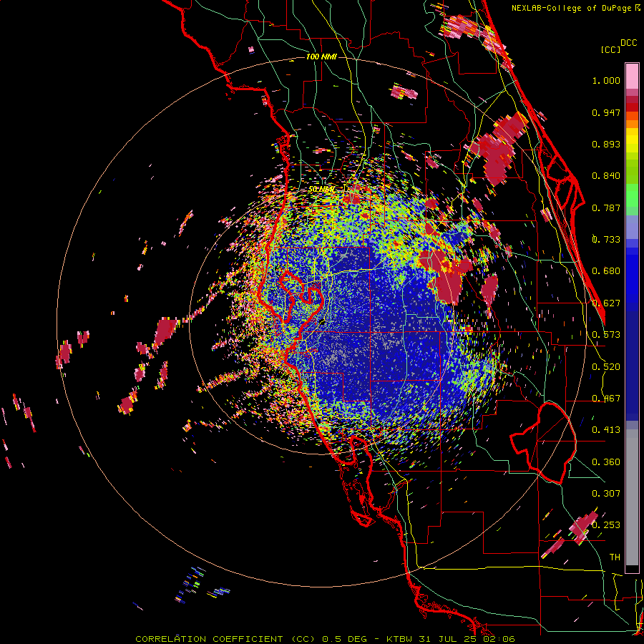Image resolution: width=644 pixels, height=644 pixels.
Task: Pick the light pink top segment of color bar
Action: [632, 77]
